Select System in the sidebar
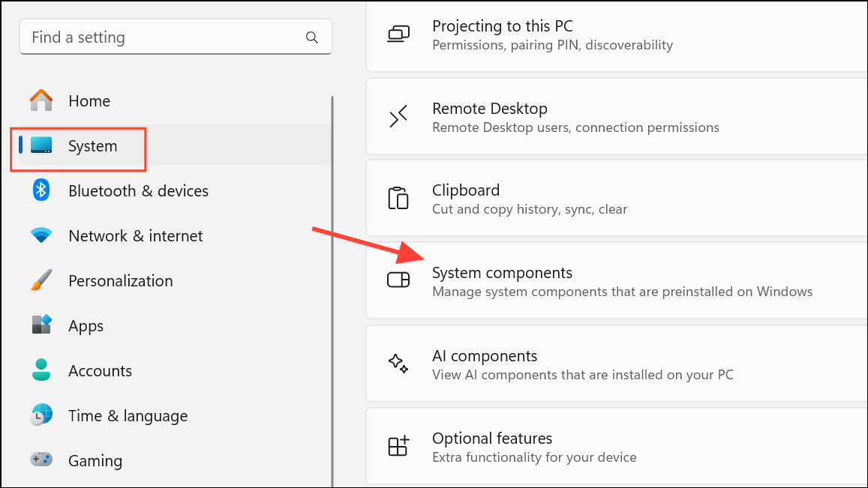The width and height of the screenshot is (868, 488). tap(176, 145)
